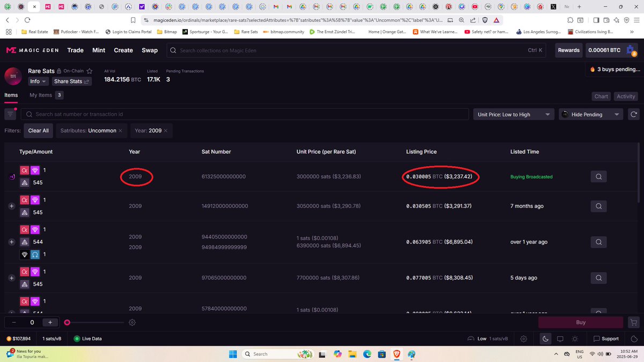This screenshot has height=362, width=644.
Task: Open the filter panel icon
Action: (x=10, y=114)
